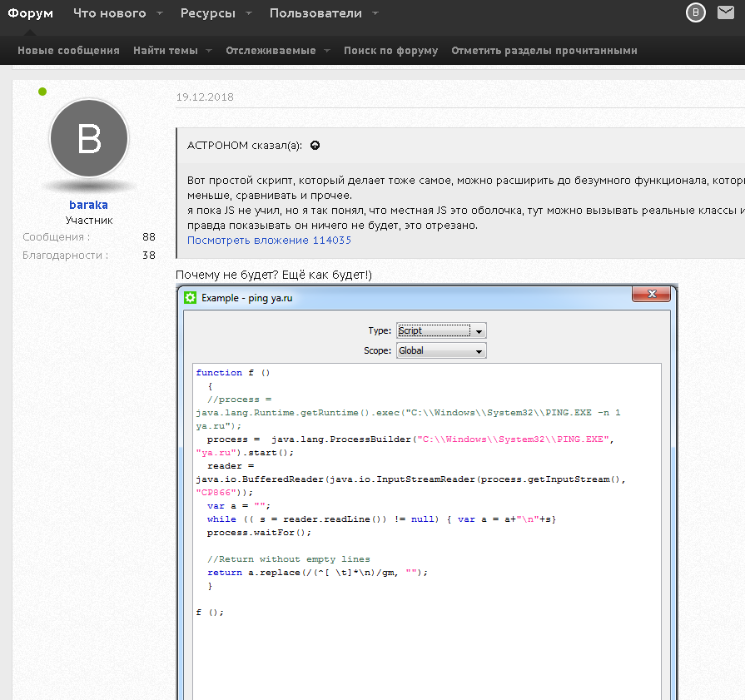This screenshot has height=700, width=745.
Task: Click the Благодарности count 38
Action: coord(149,256)
